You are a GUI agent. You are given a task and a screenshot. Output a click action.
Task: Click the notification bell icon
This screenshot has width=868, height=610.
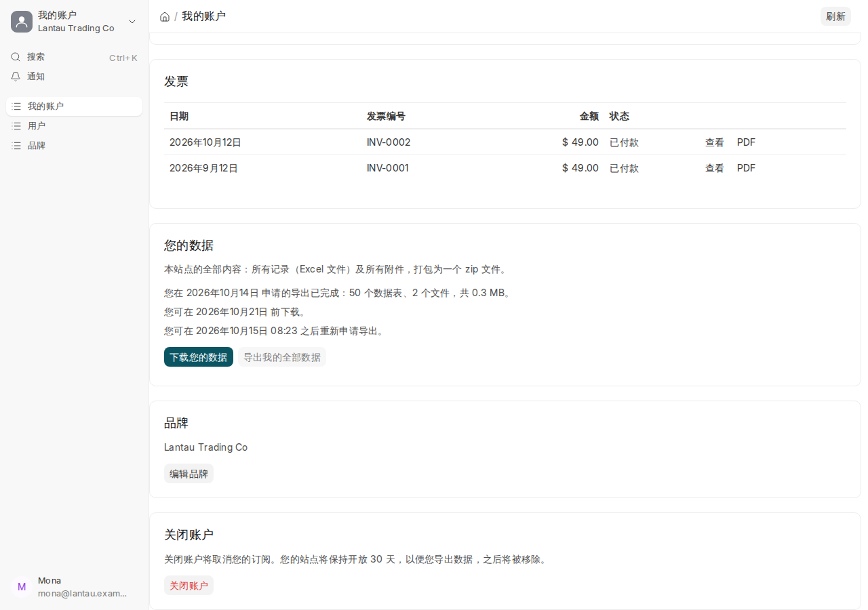click(x=16, y=77)
